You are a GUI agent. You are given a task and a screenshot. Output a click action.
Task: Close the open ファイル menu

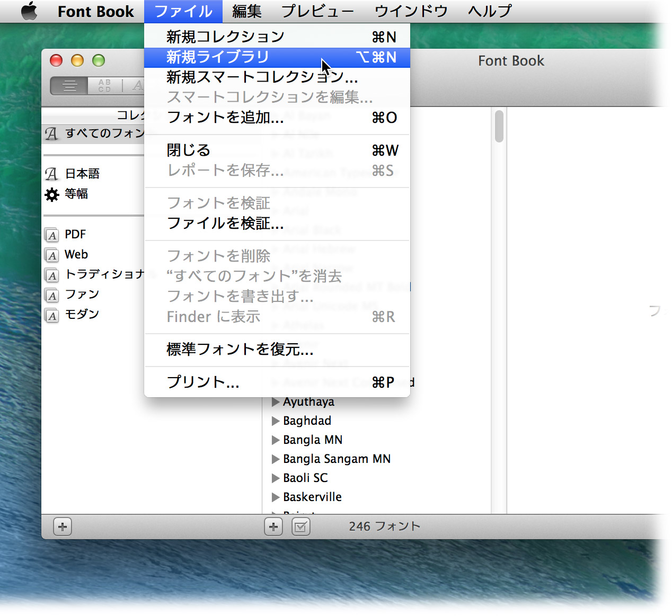click(183, 12)
